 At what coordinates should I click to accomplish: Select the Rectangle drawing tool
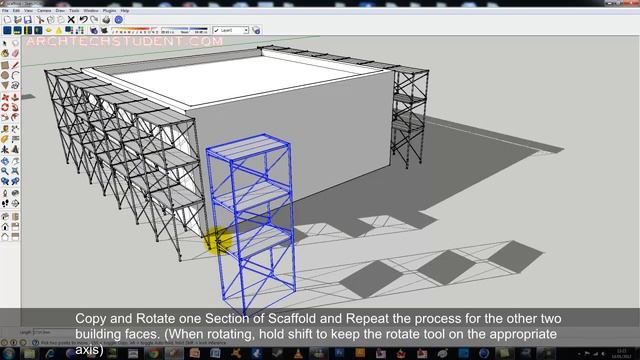[5, 65]
